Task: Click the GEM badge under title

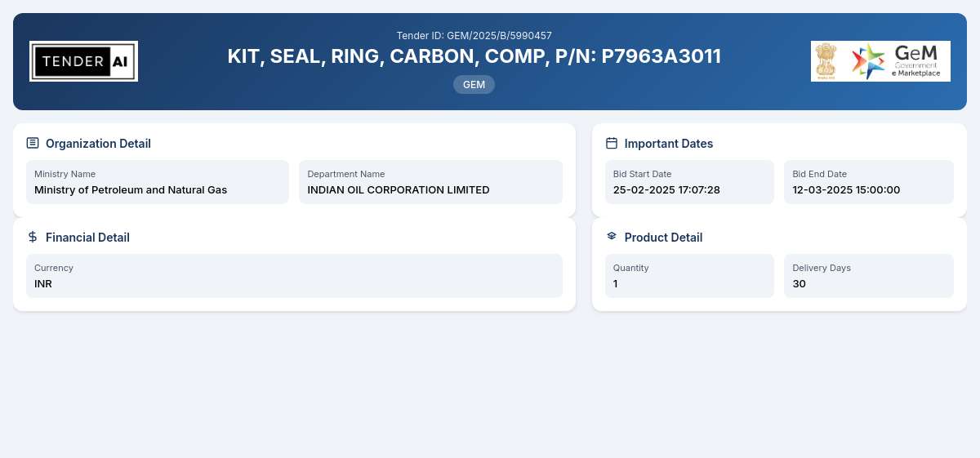Action: [474, 84]
